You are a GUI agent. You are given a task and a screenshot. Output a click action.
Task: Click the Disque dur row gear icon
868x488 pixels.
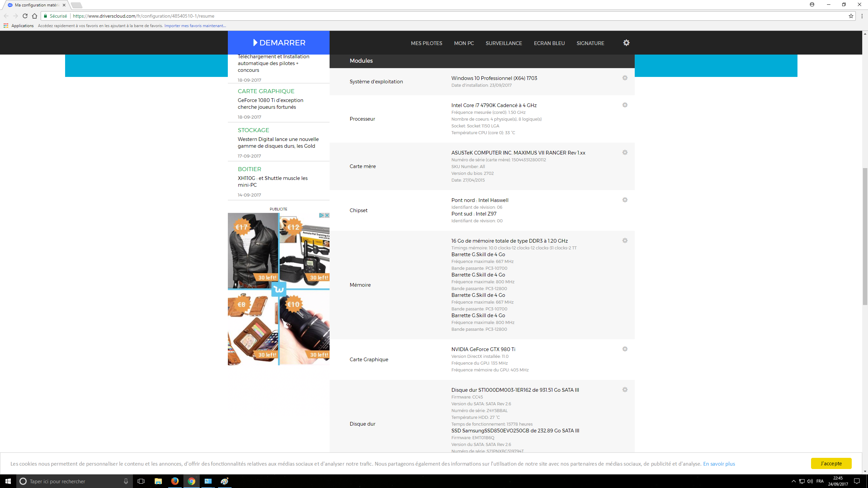(625, 390)
